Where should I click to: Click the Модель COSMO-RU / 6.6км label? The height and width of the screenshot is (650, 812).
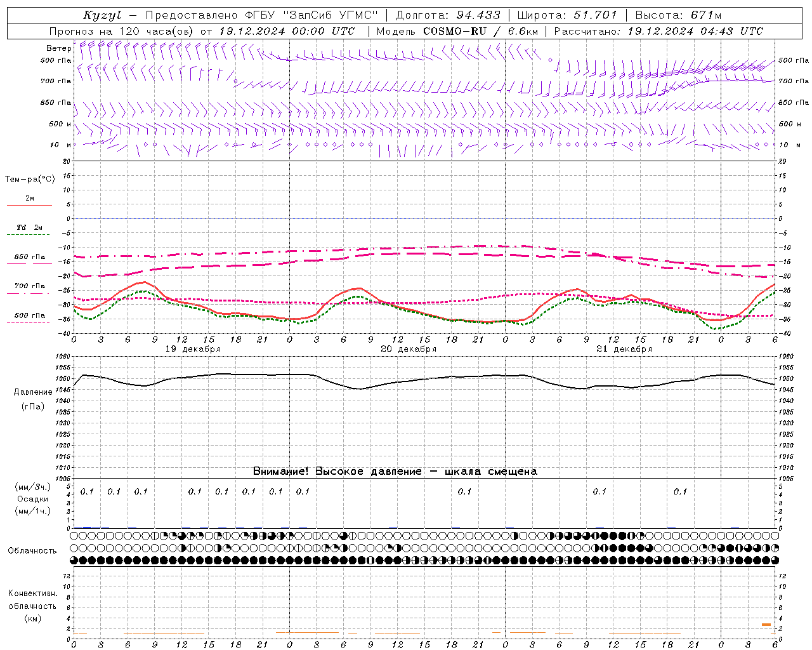(x=457, y=31)
